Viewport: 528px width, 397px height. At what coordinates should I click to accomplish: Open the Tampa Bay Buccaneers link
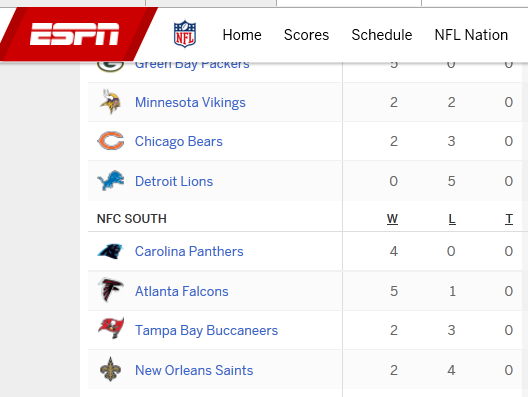206,330
